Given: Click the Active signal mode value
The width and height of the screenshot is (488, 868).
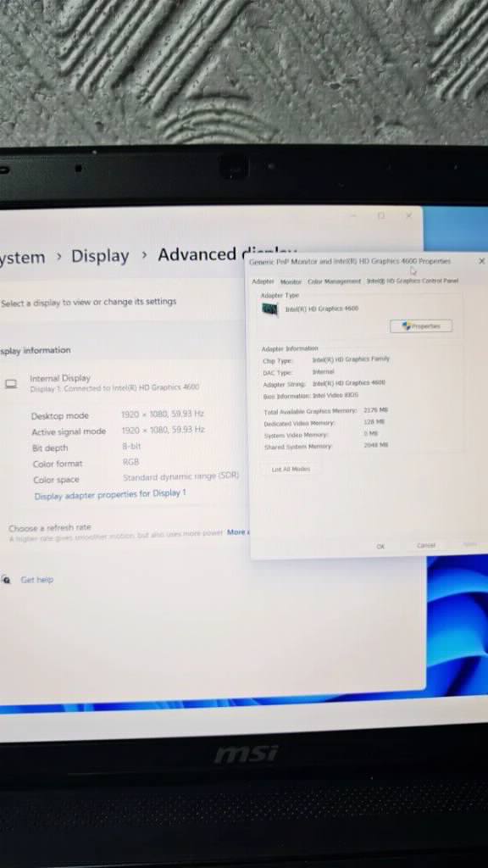Looking at the screenshot, I should 164,430.
